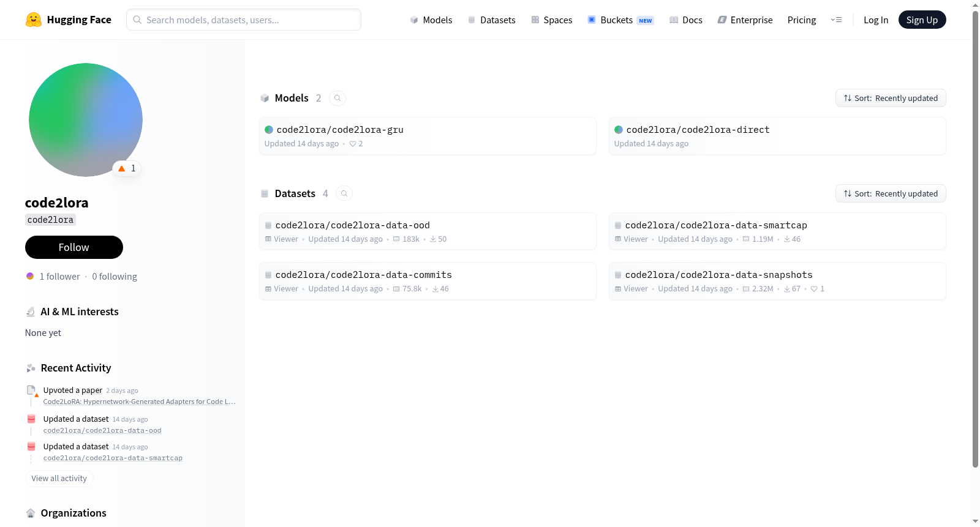The image size is (980, 527).
Task: Search within Models section using magnifier
Action: 337,98
